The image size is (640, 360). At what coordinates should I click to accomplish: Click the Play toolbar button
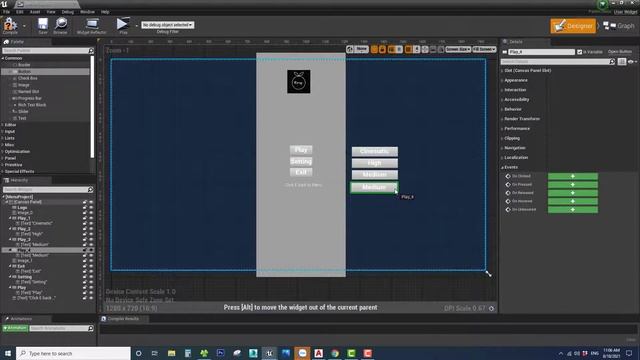(122, 25)
